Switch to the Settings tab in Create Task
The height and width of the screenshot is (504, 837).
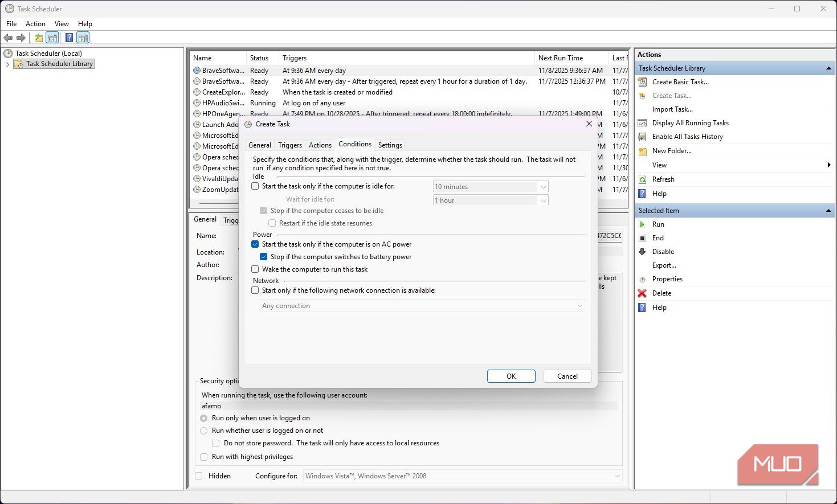pyautogui.click(x=390, y=145)
